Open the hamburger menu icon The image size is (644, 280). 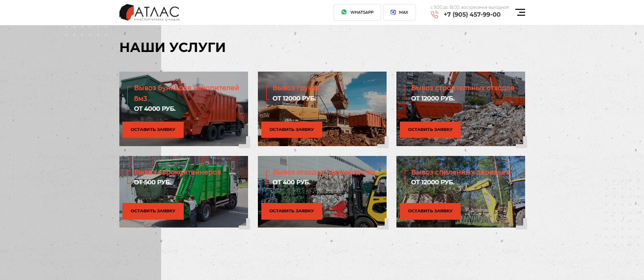point(520,12)
